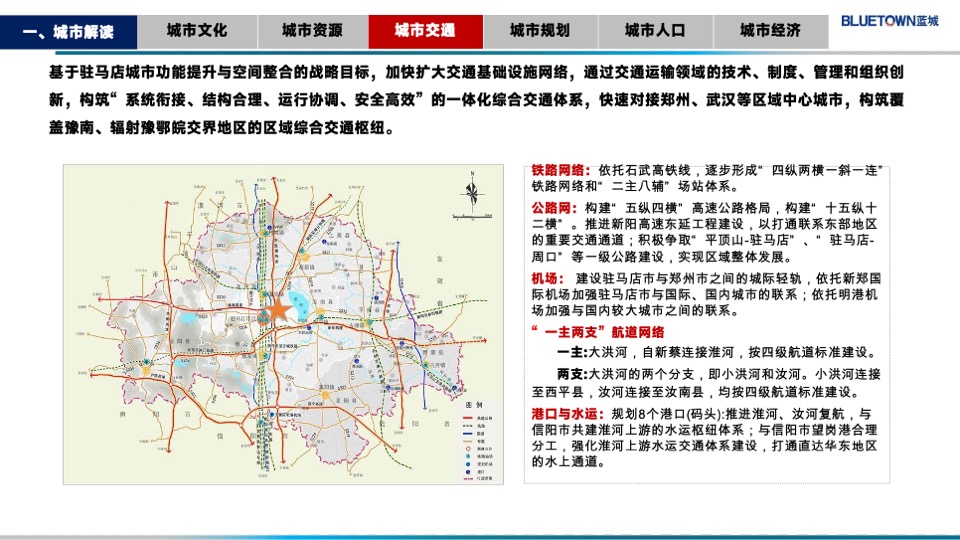Image resolution: width=960 pixels, height=540 pixels.
Task: Go to the 城市规划 tab
Action: [x=540, y=32]
